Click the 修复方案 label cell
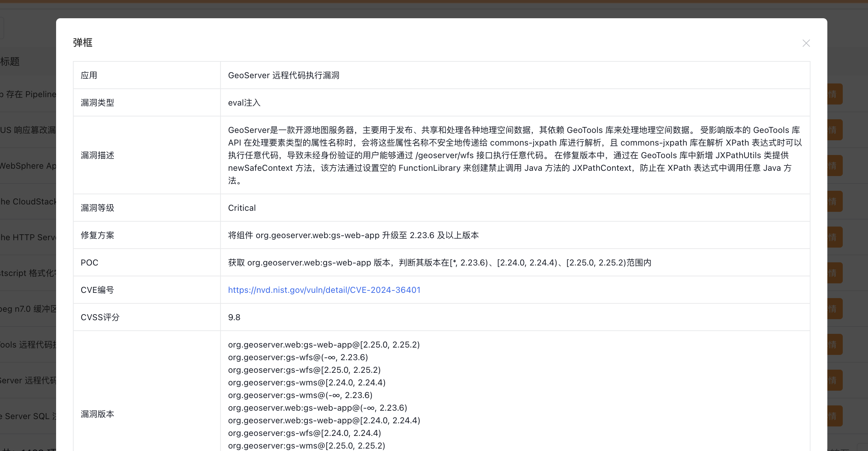 [x=147, y=235]
